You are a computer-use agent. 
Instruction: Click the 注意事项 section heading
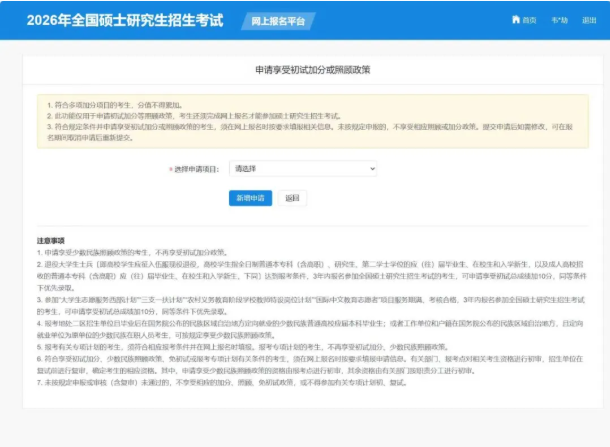click(x=50, y=242)
